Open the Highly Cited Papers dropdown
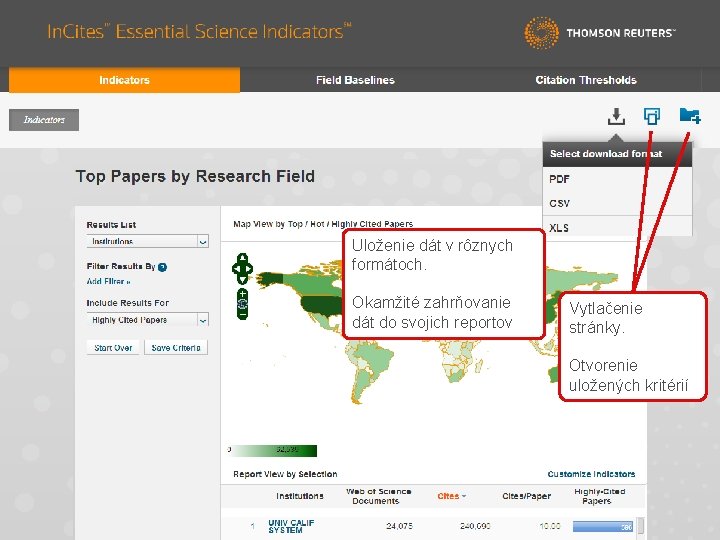Viewport: 720px width, 540px height. tap(147, 320)
